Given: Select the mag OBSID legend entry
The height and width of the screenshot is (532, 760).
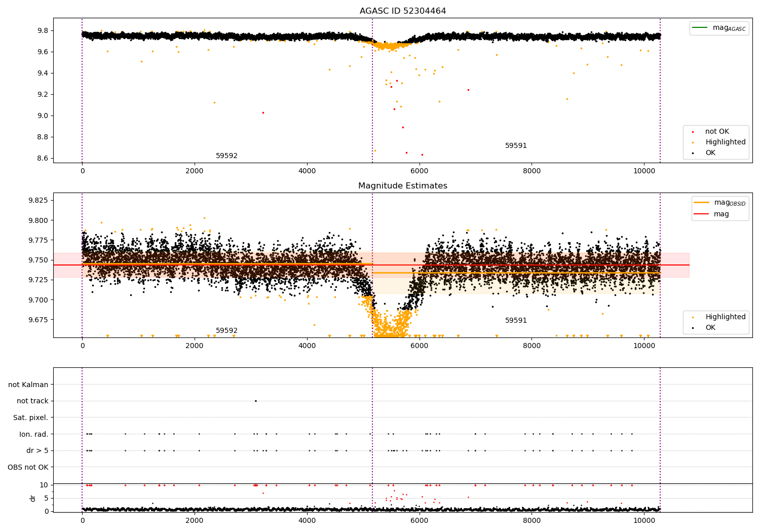Looking at the screenshot, I should (720, 203).
